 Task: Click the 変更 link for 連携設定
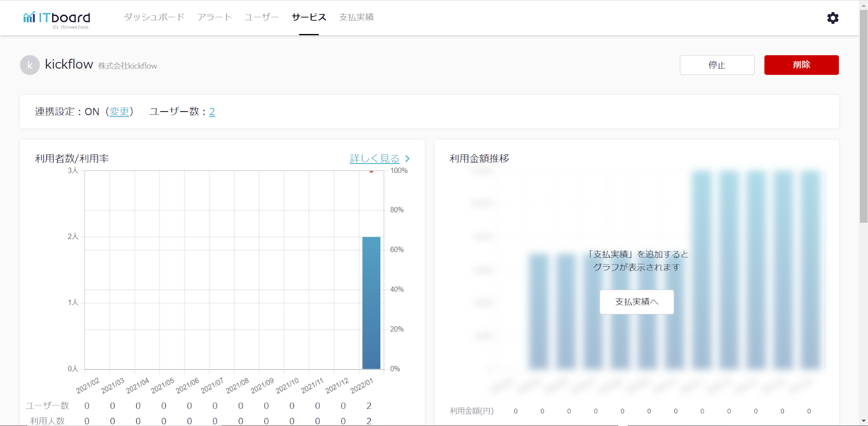pos(119,112)
